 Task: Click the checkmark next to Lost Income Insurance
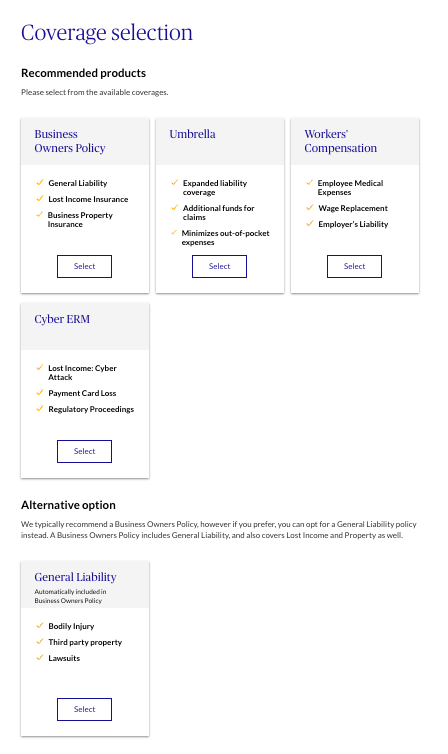(x=40, y=199)
